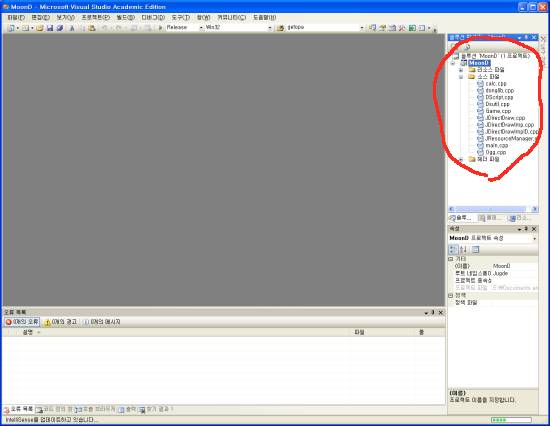Click the Save All toolbar icon
The width and height of the screenshot is (550, 426).
60,28
